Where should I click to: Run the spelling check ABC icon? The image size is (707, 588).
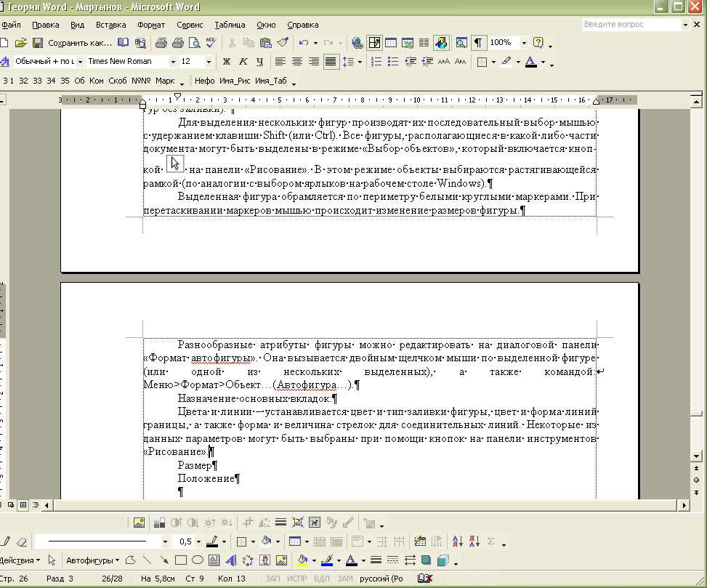click(x=211, y=43)
